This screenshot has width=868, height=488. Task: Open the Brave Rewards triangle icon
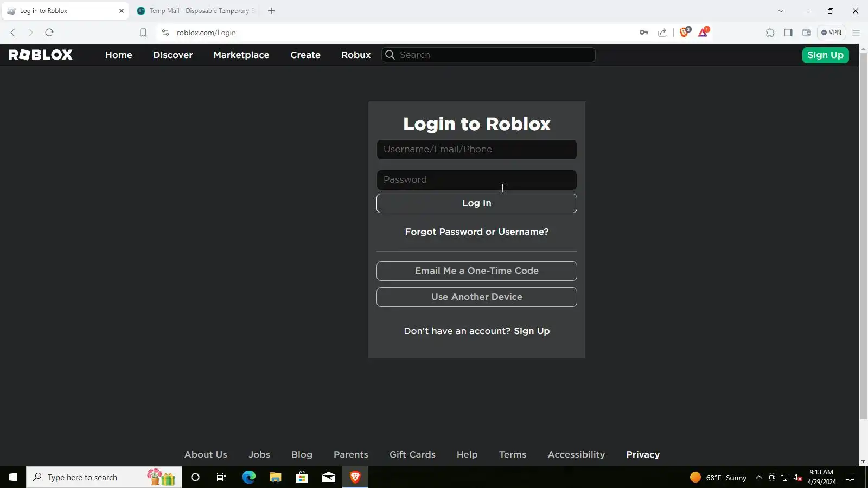703,32
